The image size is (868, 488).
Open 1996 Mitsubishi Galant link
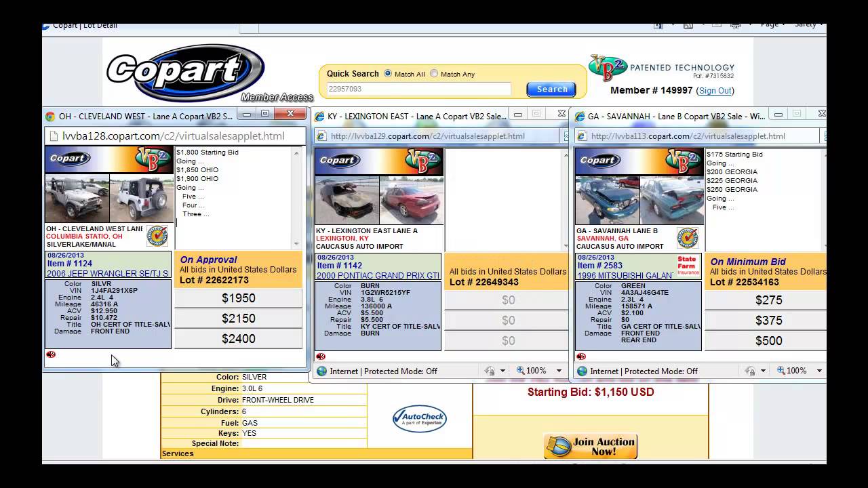625,276
